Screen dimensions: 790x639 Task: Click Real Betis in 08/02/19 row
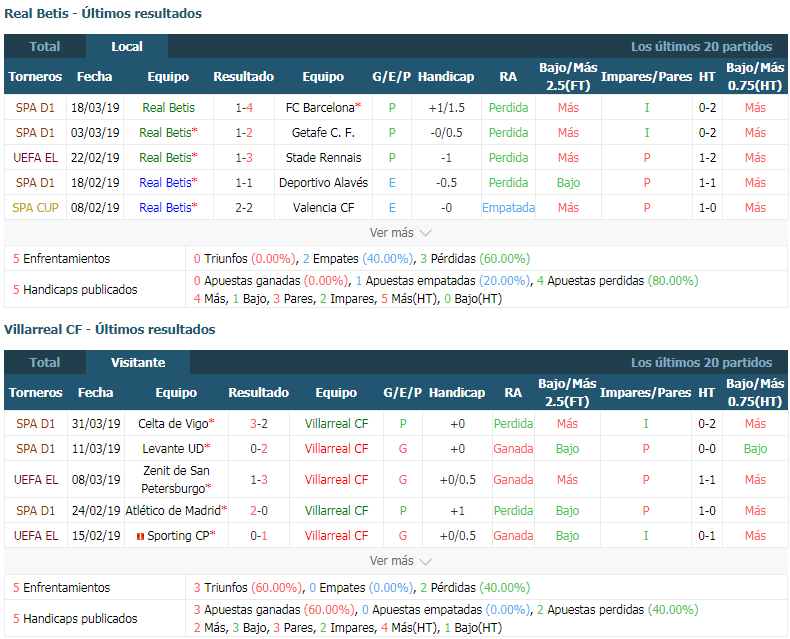tap(165, 208)
